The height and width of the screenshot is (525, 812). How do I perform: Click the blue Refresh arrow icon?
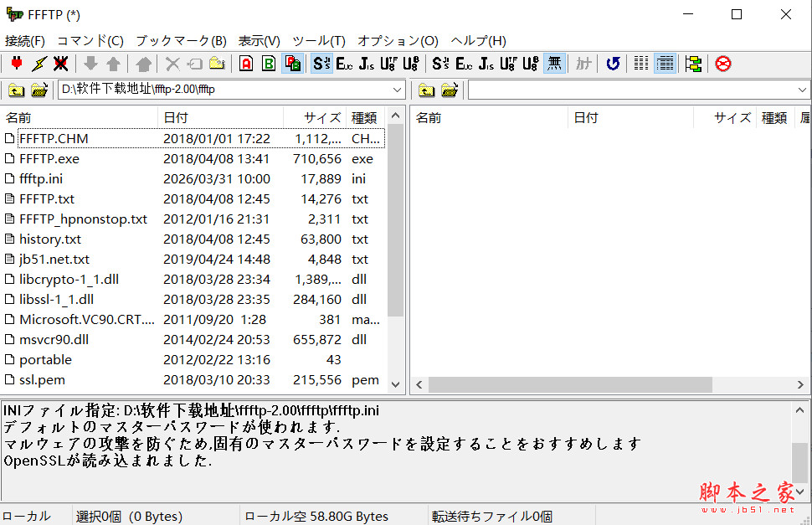(x=613, y=64)
